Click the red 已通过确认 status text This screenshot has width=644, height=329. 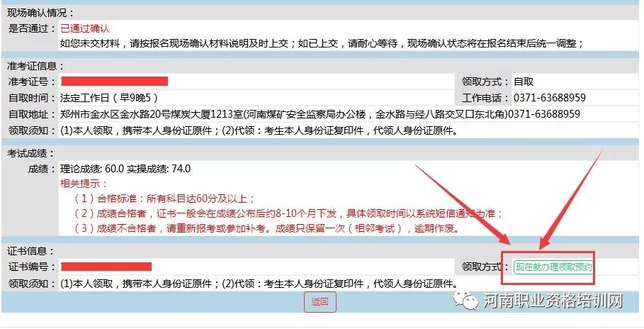click(x=85, y=28)
